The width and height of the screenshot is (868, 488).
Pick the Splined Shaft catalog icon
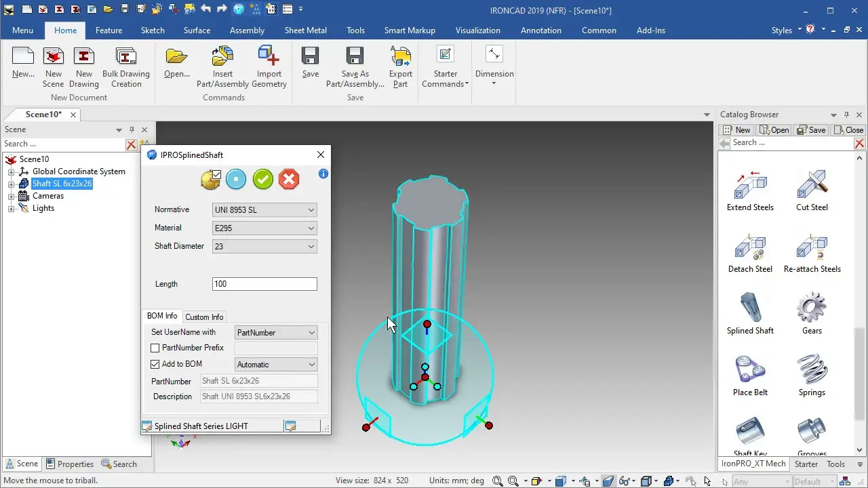pyautogui.click(x=750, y=314)
